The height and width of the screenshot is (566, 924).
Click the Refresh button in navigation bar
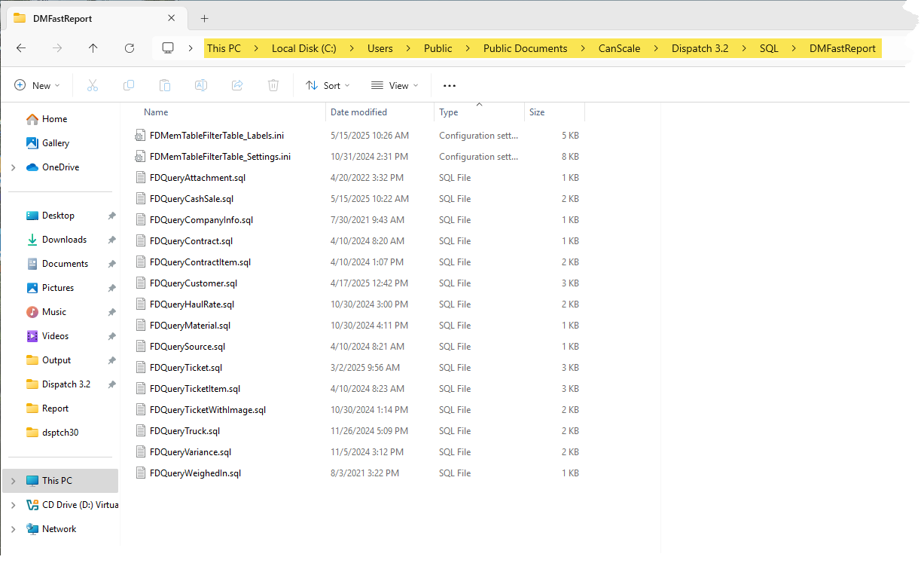pos(130,48)
